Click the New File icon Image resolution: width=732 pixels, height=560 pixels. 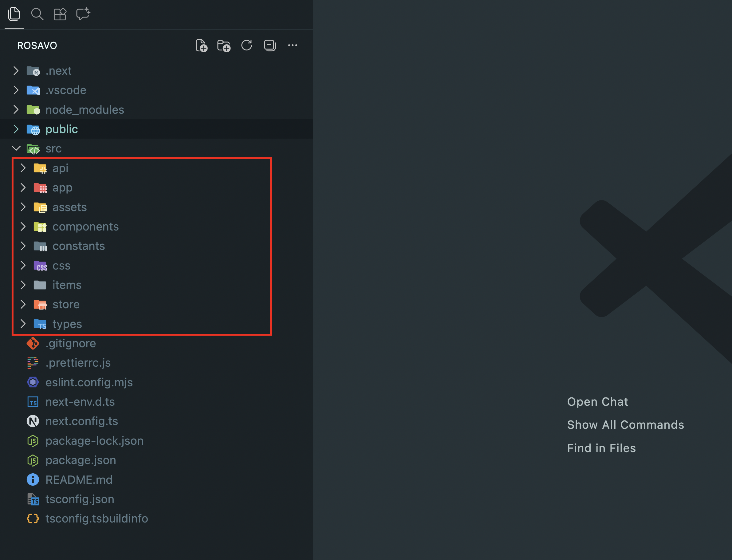tap(202, 46)
